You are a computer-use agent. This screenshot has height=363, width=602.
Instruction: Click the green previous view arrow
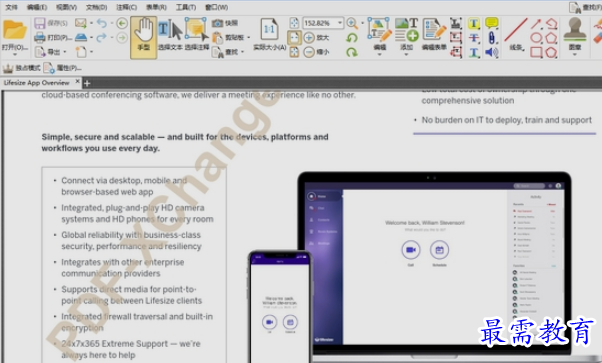(122, 23)
